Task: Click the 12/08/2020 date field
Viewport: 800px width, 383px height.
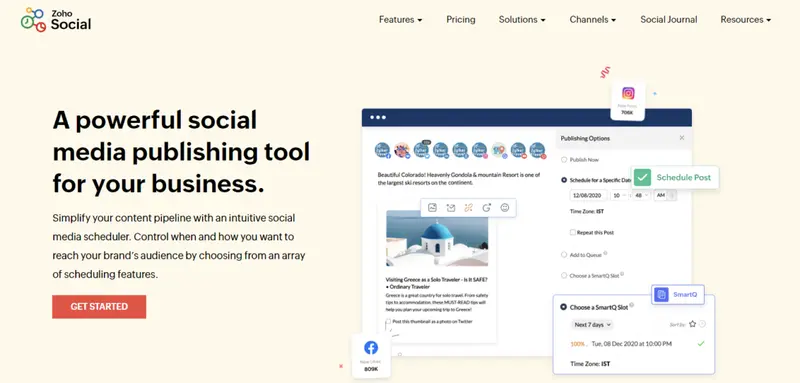Action: point(589,195)
